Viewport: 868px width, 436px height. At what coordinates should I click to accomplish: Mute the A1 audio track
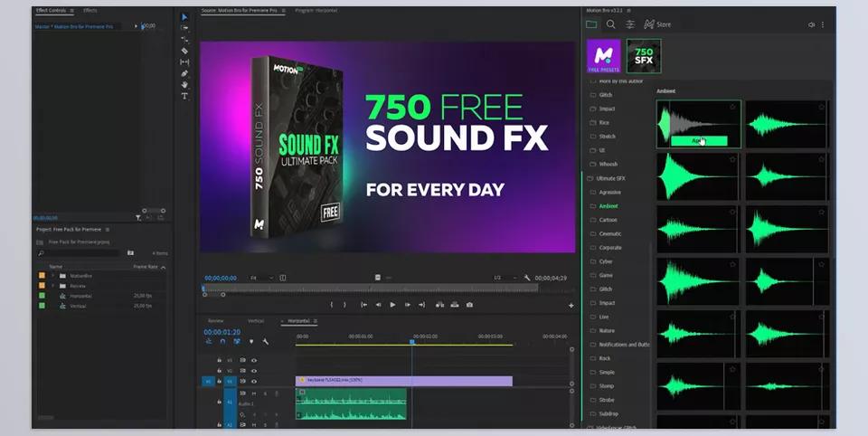[254, 393]
